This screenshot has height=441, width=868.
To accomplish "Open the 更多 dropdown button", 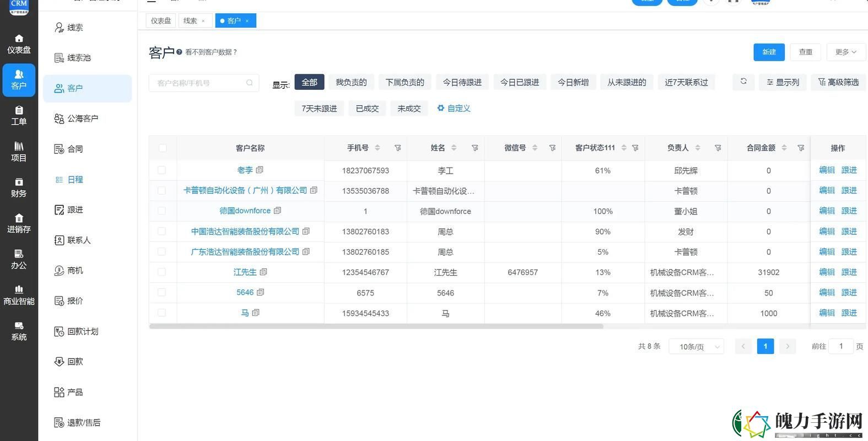I will pyautogui.click(x=846, y=52).
